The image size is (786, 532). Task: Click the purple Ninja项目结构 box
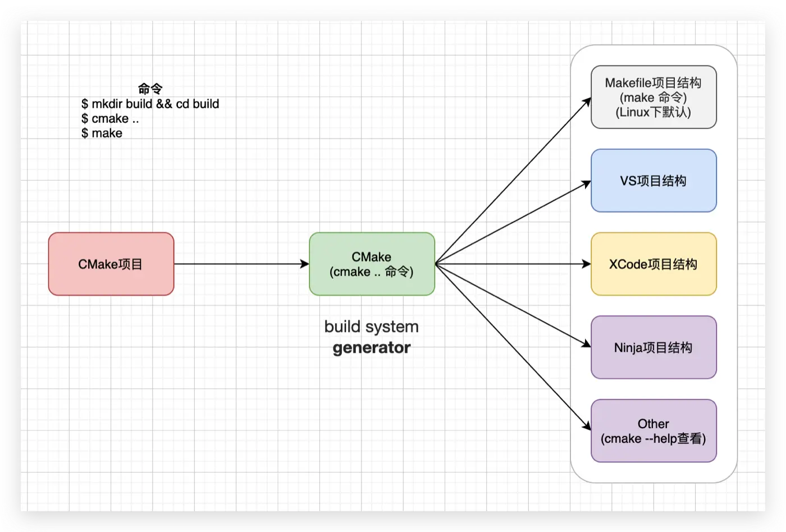[x=654, y=347]
